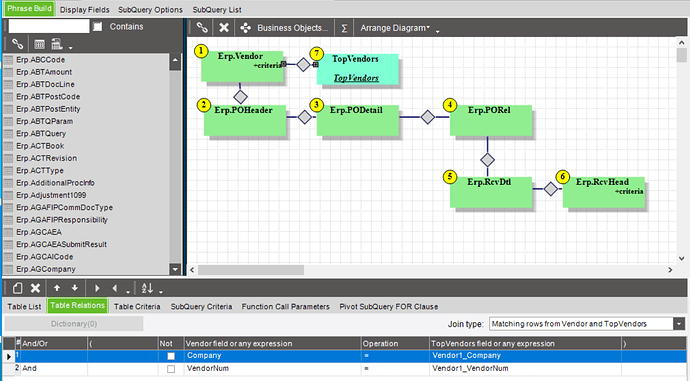Click the sigma summary icon
690x381 pixels.
tap(344, 28)
